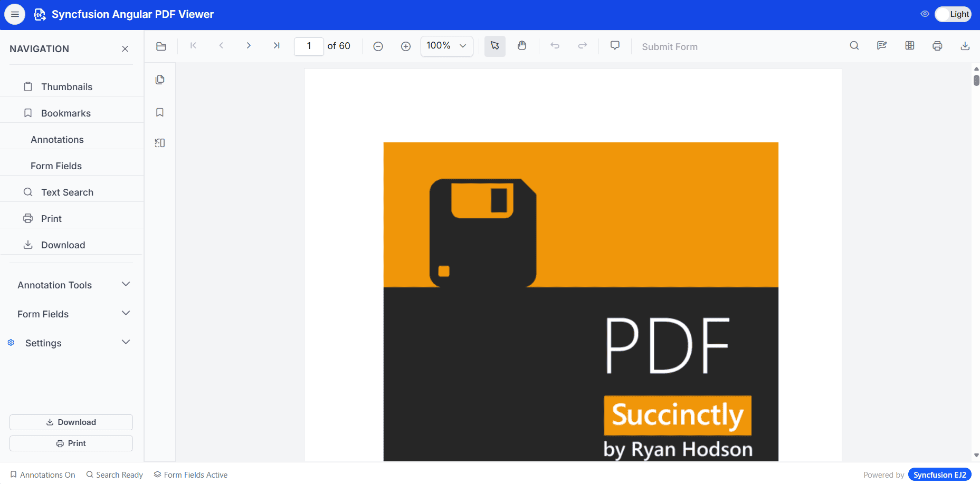Open the bookmark side panel icon

point(160,112)
